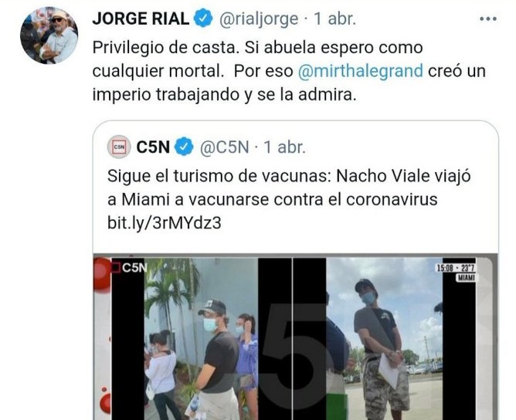The width and height of the screenshot is (516, 420).
Task: Click the 1 abr. timestamp of Rial's tweet
Action: [335, 19]
